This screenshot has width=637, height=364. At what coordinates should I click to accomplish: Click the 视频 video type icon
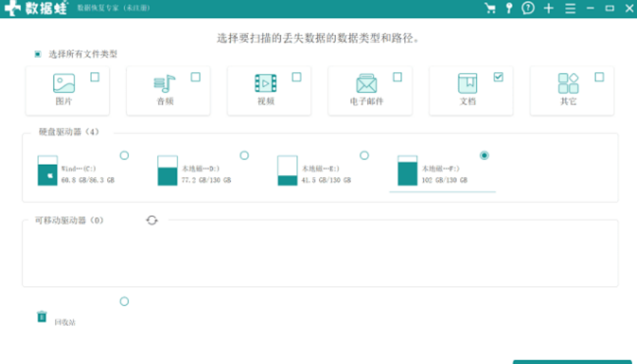coord(265,84)
